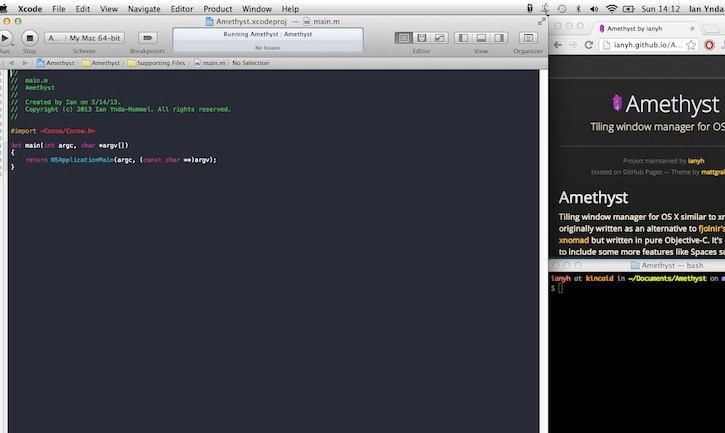Click the battery status icon
This screenshot has width=725, height=433.
[629, 9]
